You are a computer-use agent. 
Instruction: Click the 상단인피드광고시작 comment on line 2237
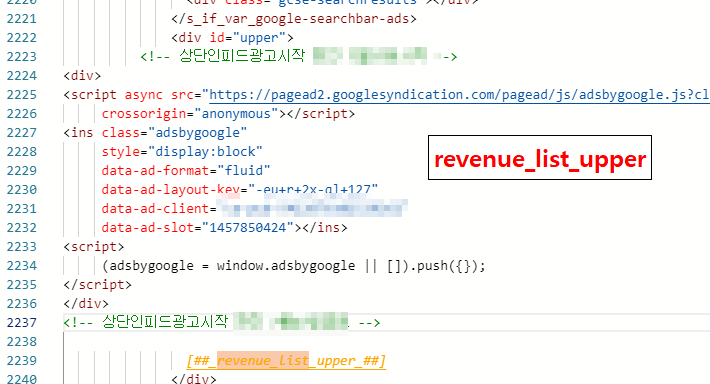[222, 322]
